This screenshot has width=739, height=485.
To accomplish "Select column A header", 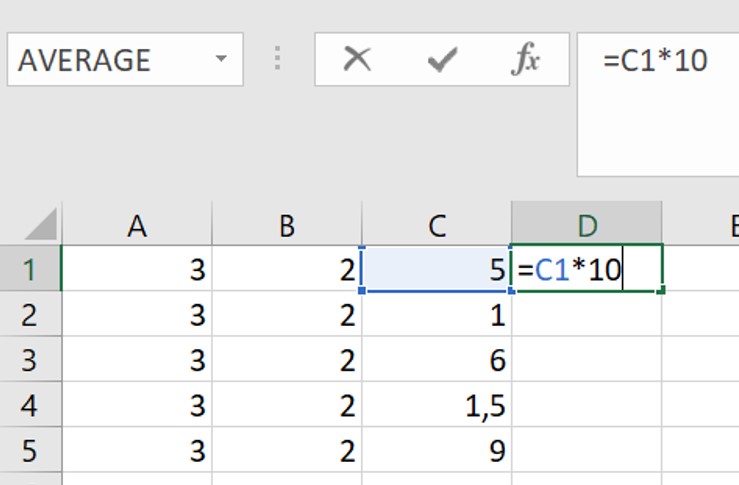I will coord(137,225).
